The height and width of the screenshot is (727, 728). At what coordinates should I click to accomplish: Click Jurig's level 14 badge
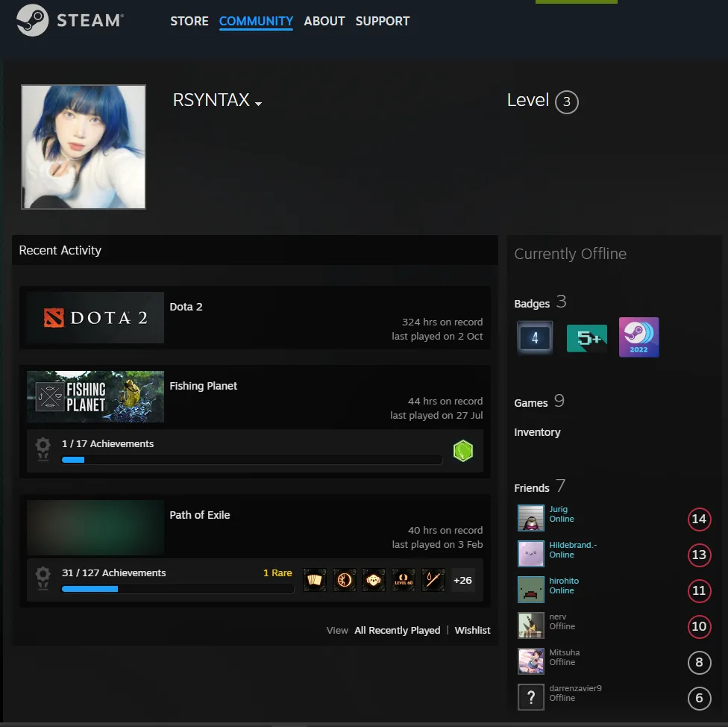(699, 519)
